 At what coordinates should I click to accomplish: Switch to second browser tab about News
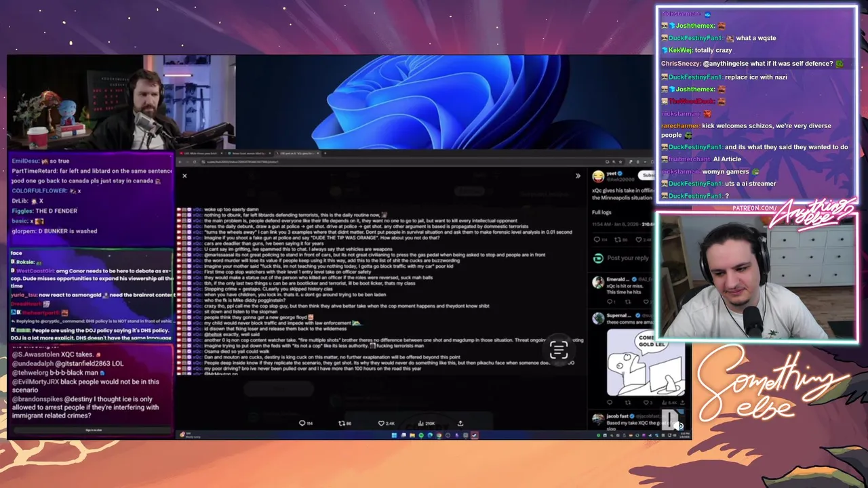[248, 154]
